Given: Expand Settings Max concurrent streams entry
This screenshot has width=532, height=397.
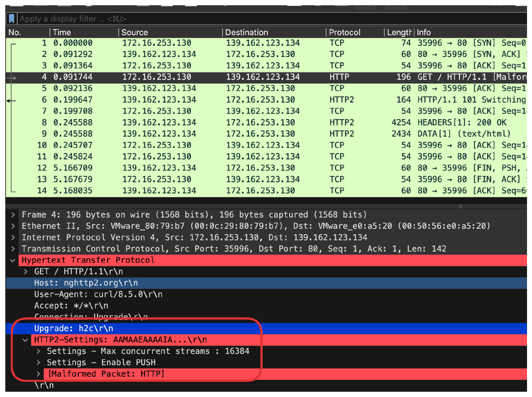Looking at the screenshot, I should pyautogui.click(x=38, y=351).
